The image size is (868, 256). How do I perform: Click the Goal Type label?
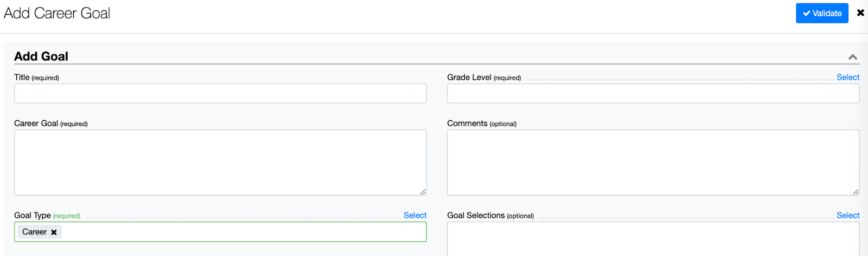[x=33, y=215]
